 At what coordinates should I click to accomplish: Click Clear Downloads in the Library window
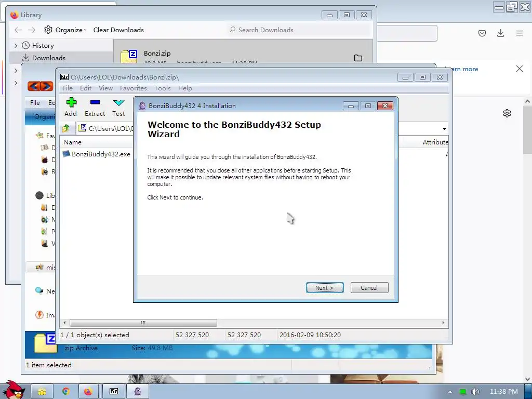pyautogui.click(x=118, y=30)
